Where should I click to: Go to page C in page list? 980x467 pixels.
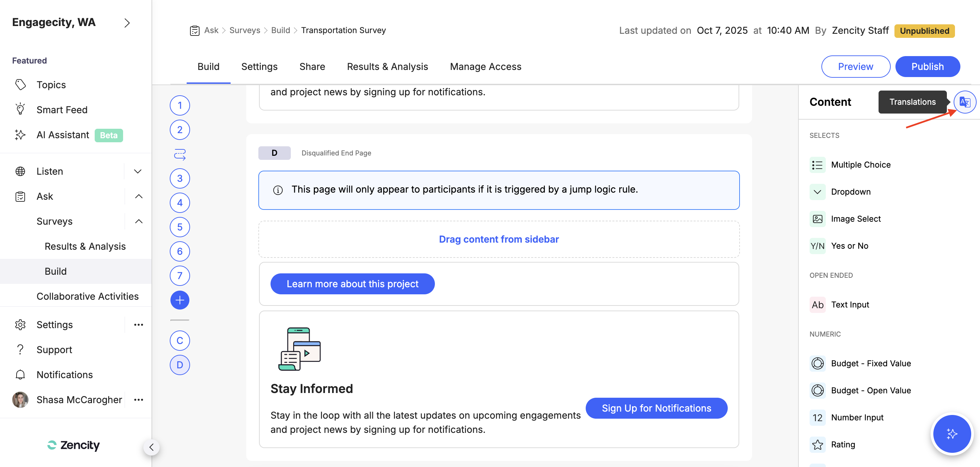pyautogui.click(x=180, y=340)
